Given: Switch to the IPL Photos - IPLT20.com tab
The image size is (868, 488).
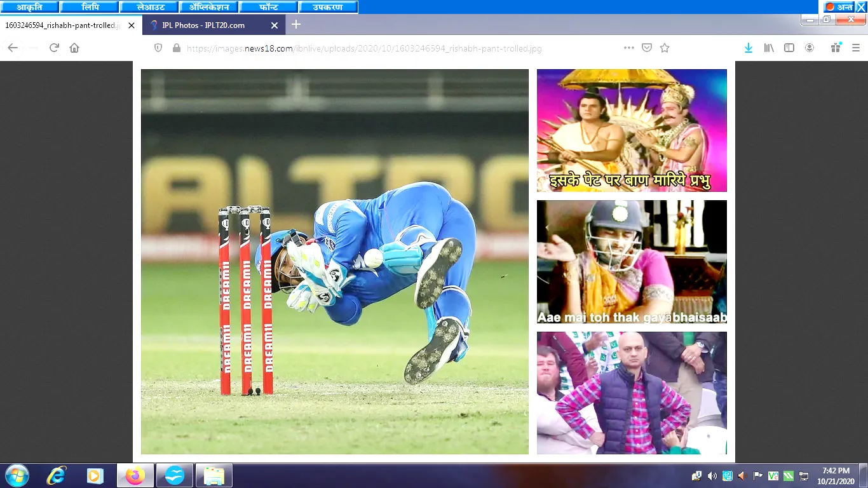Looking at the screenshot, I should (203, 25).
